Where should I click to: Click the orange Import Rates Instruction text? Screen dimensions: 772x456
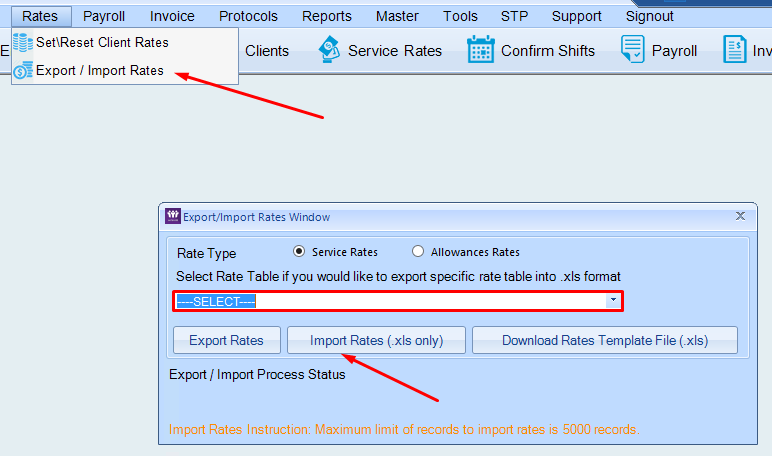click(x=404, y=429)
